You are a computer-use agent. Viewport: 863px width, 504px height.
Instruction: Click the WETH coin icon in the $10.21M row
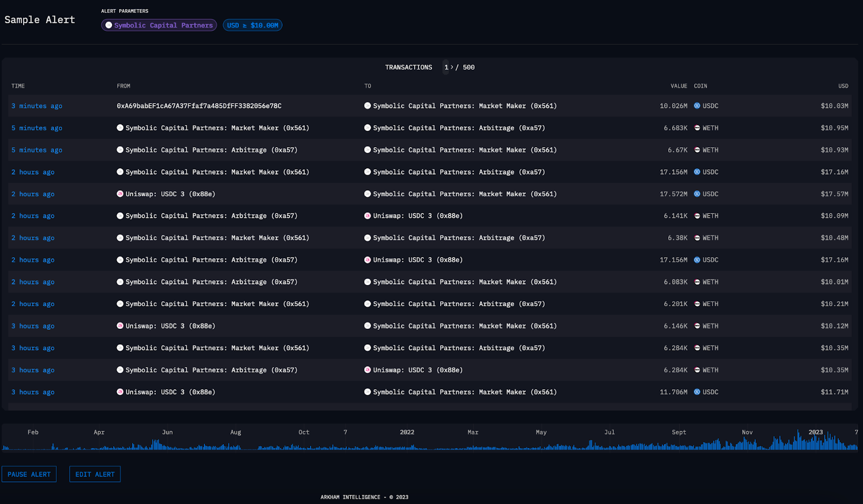(x=697, y=305)
